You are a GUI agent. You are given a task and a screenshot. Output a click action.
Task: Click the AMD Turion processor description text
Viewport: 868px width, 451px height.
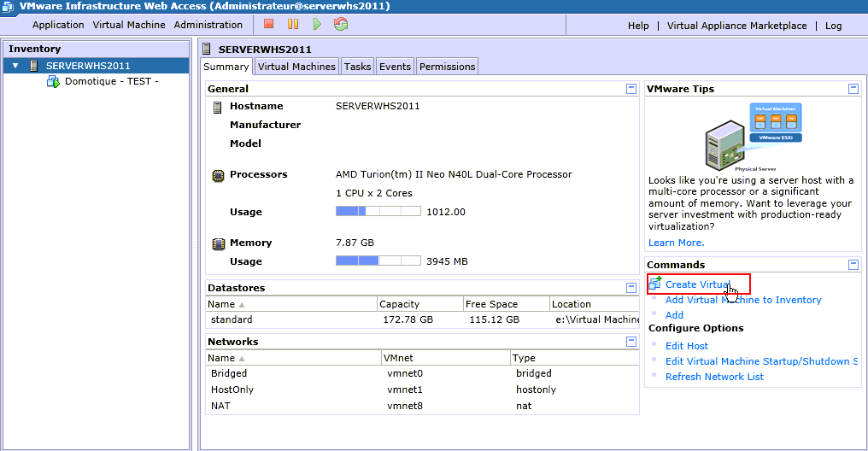coord(454,174)
